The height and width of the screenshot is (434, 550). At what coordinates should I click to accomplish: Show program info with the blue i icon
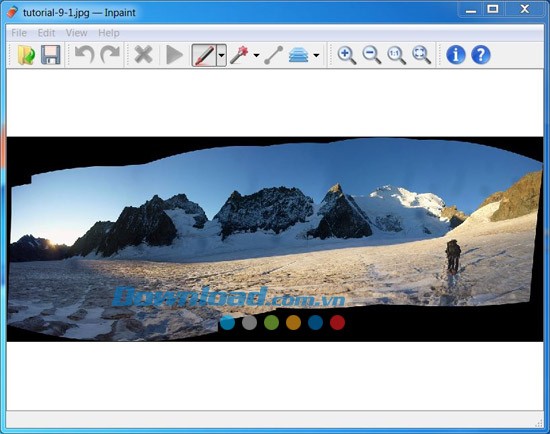coord(456,55)
